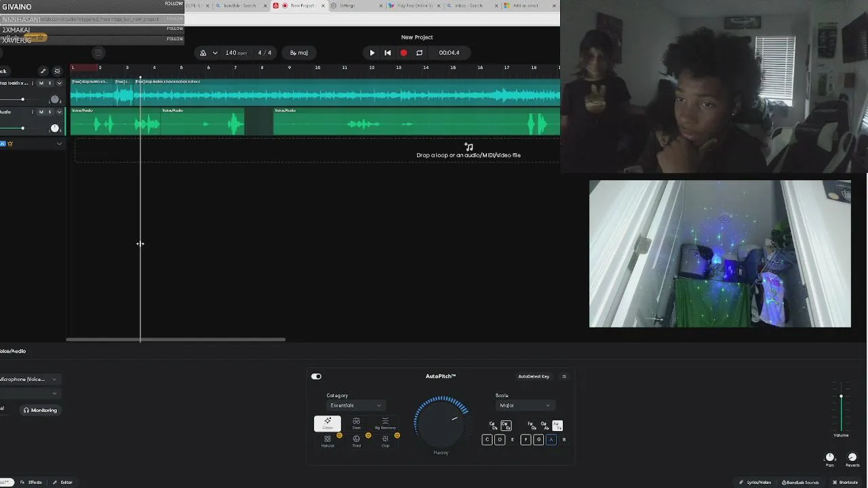This screenshot has width=868, height=488.
Task: Open the Shortcuts panel
Action: 845,482
